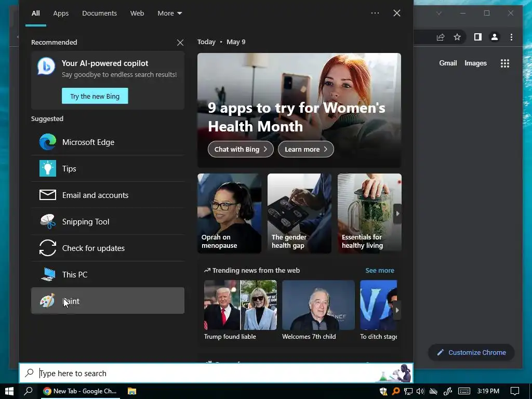Screen dimensions: 532x399
Task: Open Chrome three-dot menu
Action: [511, 37]
